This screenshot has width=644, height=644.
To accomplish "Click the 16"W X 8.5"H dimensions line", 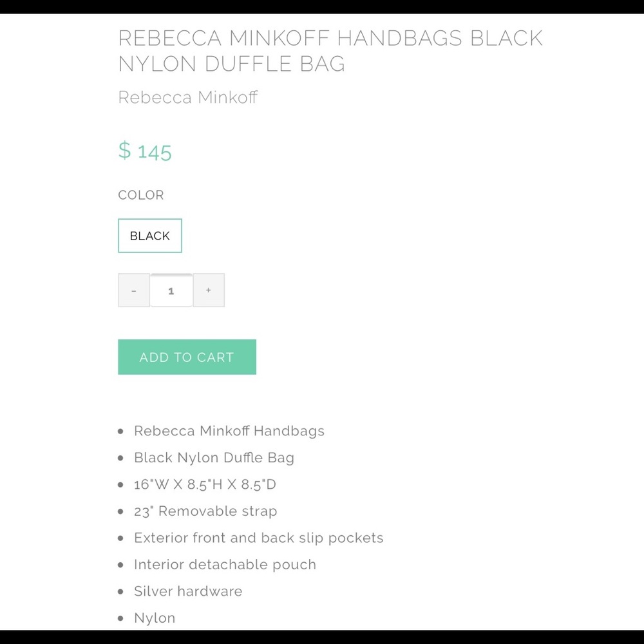I will tap(205, 484).
